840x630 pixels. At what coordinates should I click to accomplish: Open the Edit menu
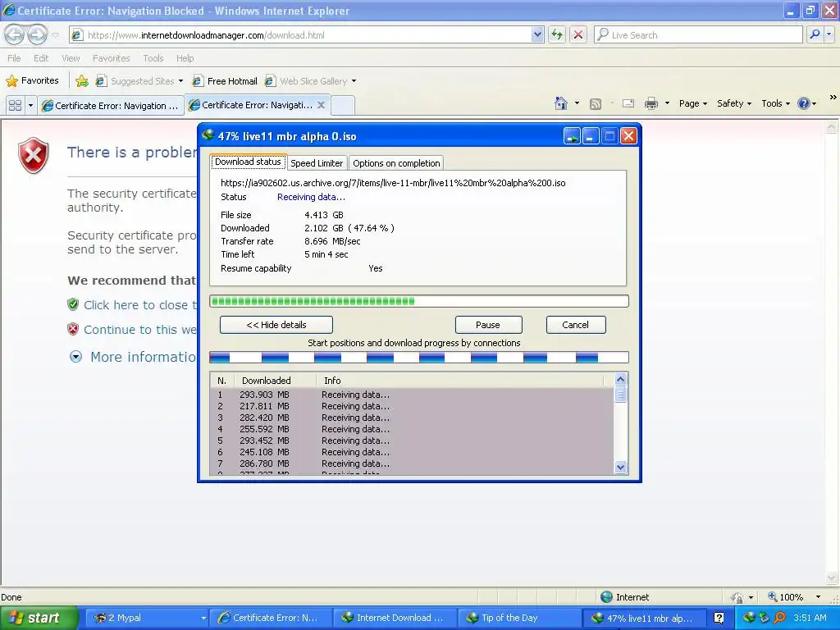pos(41,58)
